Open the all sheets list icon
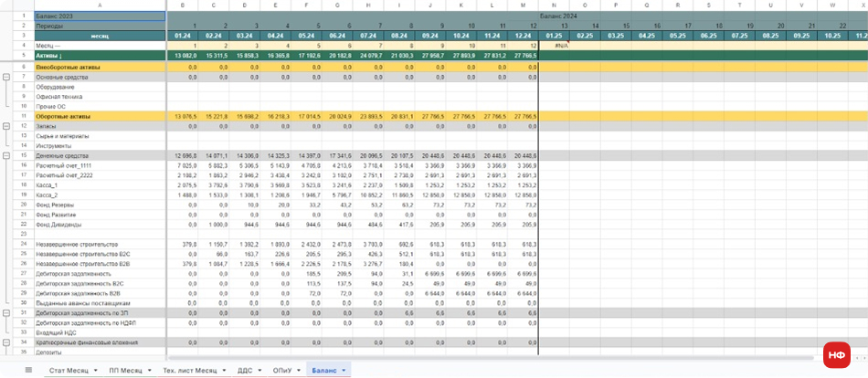Viewport: 868px width, 378px height. tap(28, 370)
